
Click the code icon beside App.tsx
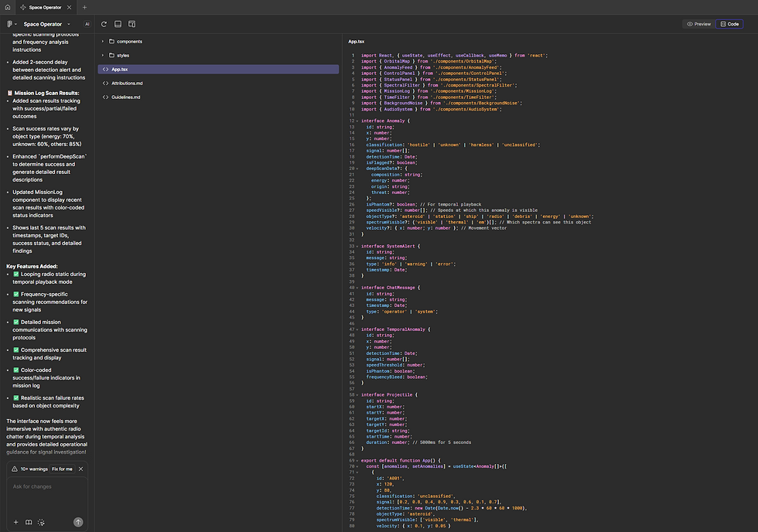[105, 69]
